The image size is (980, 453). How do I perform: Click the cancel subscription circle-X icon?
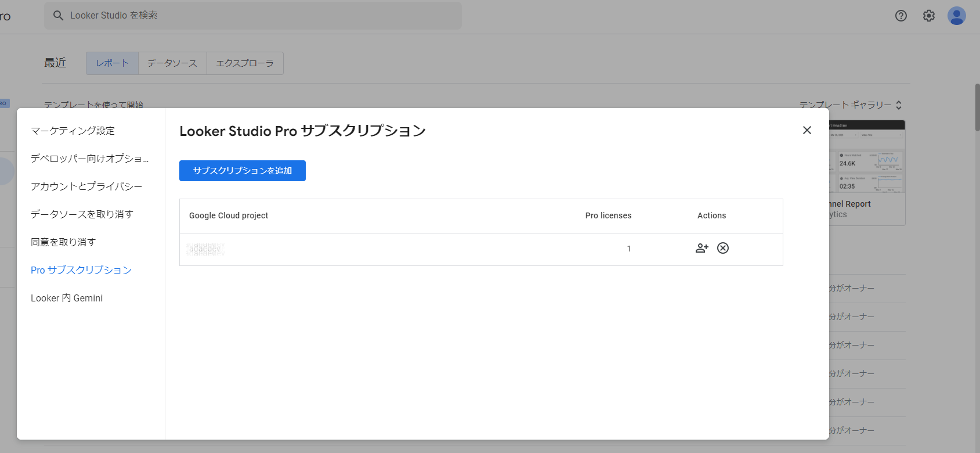pyautogui.click(x=723, y=248)
